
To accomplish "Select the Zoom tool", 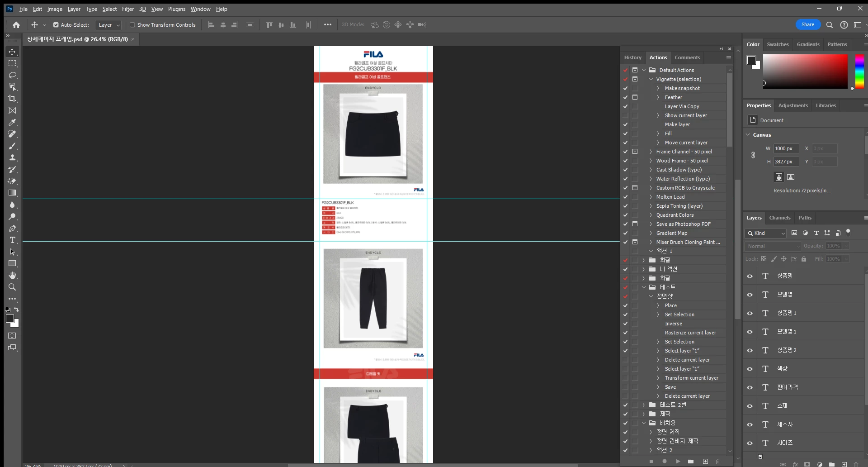I will point(12,287).
